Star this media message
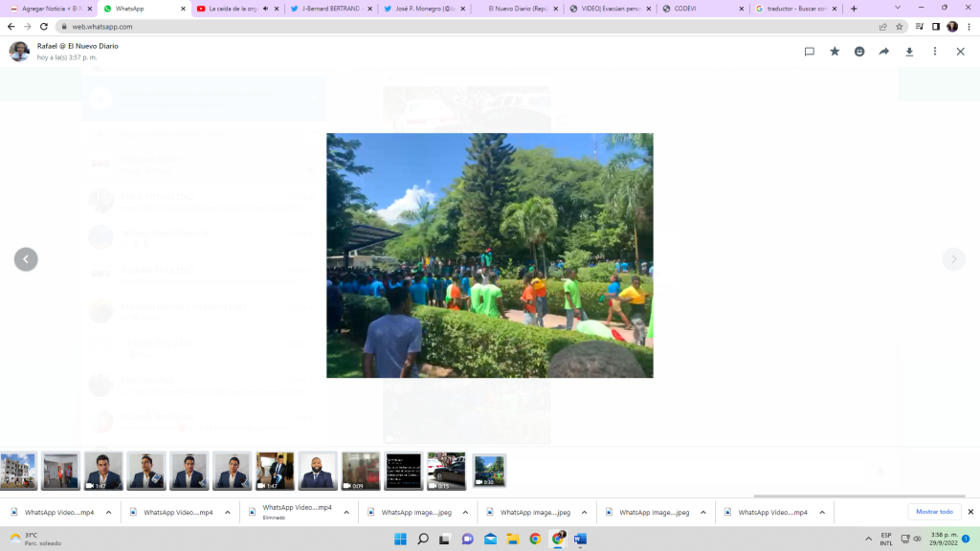980x551 pixels. [x=835, y=52]
